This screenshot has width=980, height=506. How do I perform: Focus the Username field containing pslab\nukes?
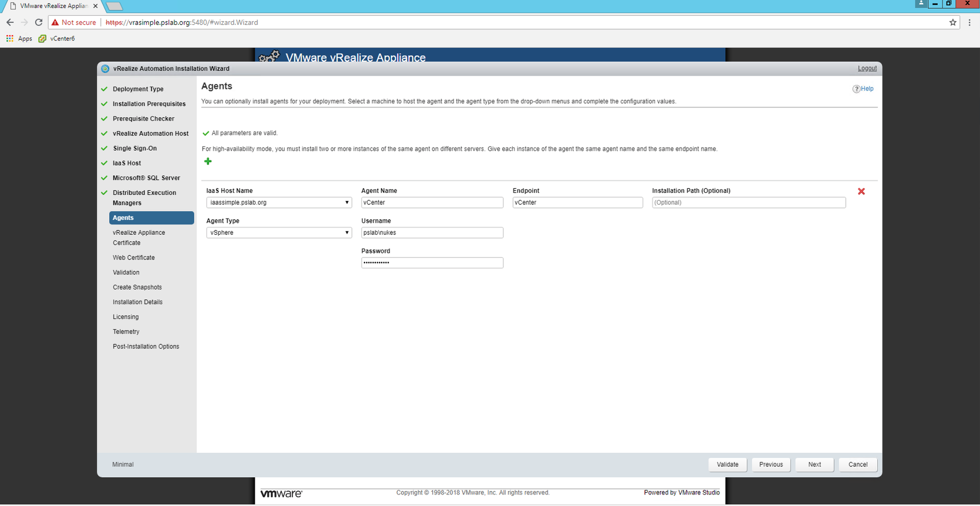pos(432,233)
